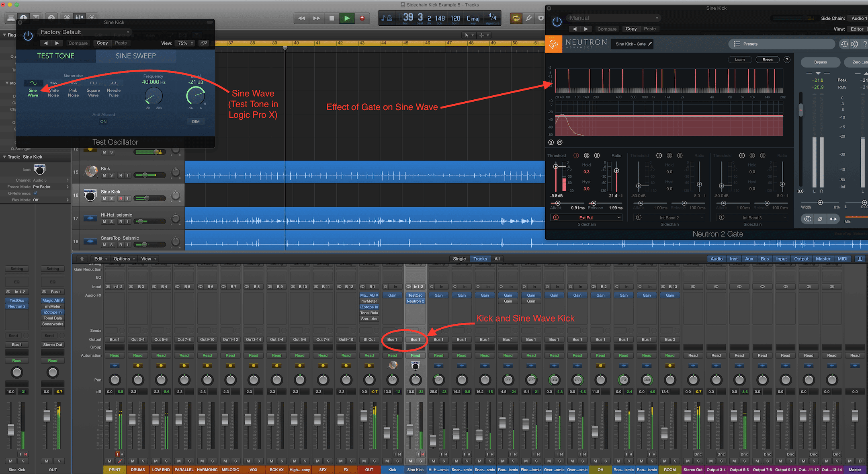The height and width of the screenshot is (474, 868).
Task: Click the phase invert icon in Neutron output
Action: (x=820, y=219)
